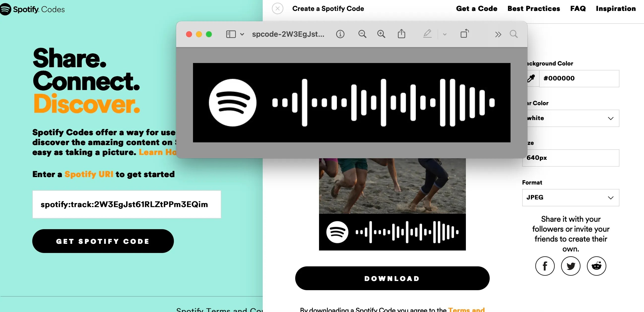
Task: Share code via Facebook icon
Action: 545,266
